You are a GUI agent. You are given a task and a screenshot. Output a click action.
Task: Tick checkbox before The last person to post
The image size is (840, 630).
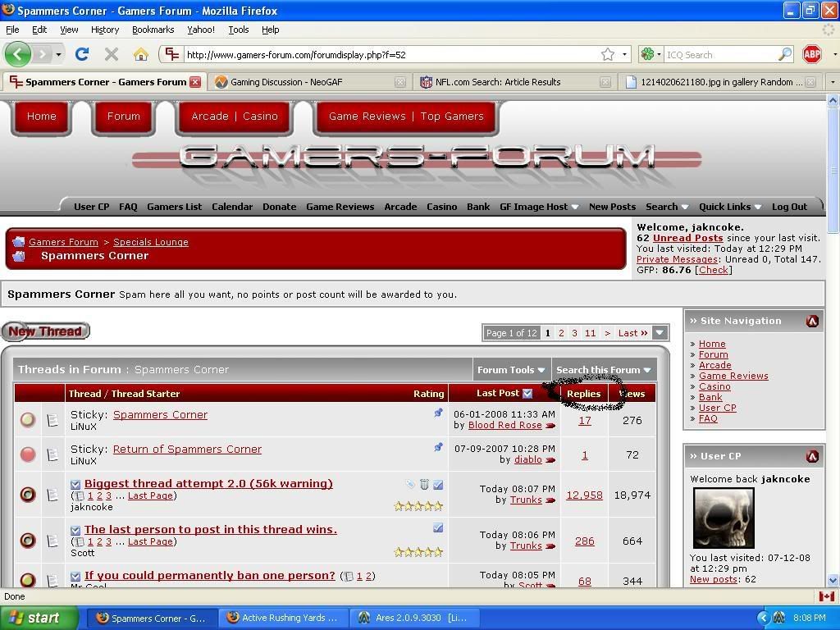coord(75,531)
